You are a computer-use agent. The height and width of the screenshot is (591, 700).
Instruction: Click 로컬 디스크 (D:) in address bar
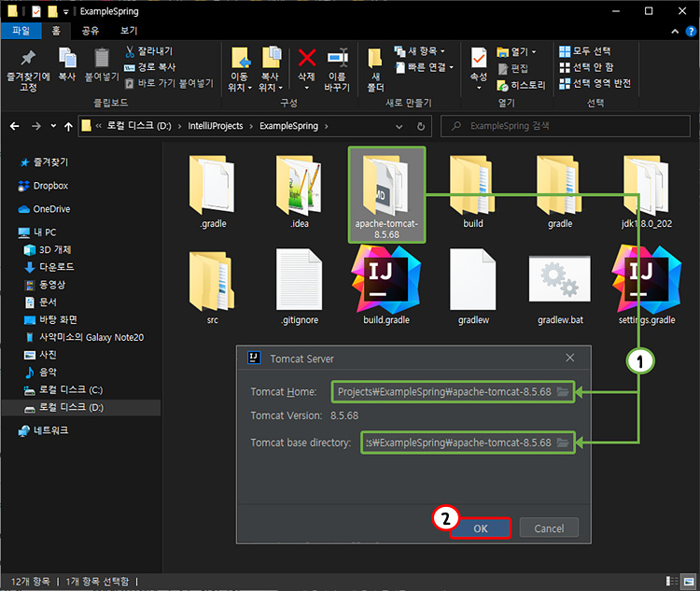[139, 126]
